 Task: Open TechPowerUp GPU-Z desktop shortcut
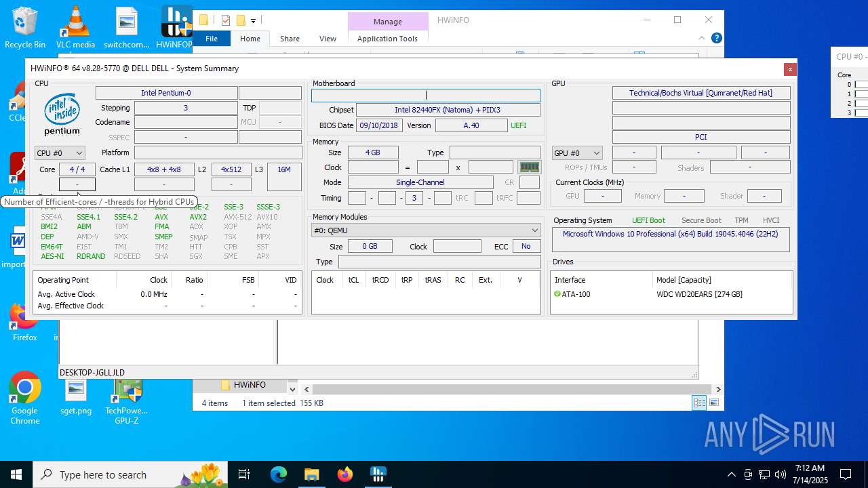pos(126,401)
